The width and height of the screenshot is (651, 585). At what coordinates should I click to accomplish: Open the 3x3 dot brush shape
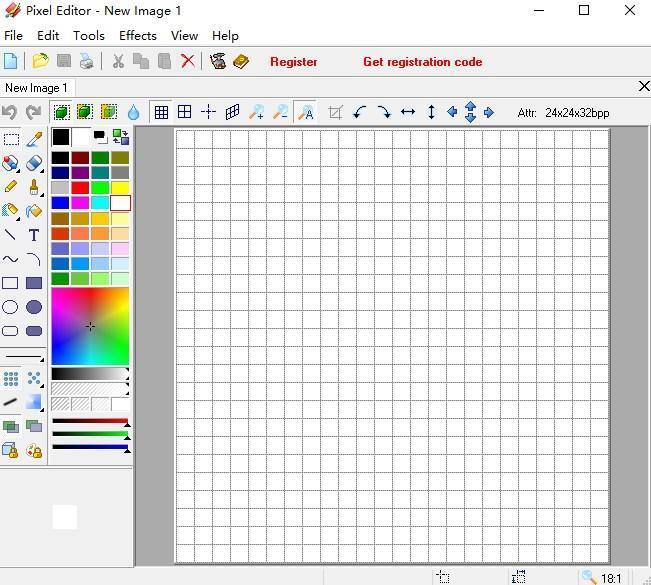click(x=10, y=379)
